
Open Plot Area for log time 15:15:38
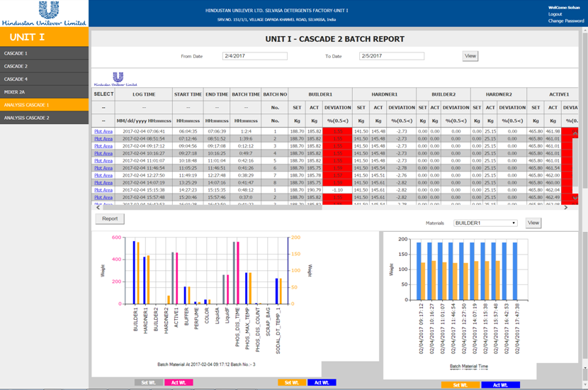[x=103, y=190]
